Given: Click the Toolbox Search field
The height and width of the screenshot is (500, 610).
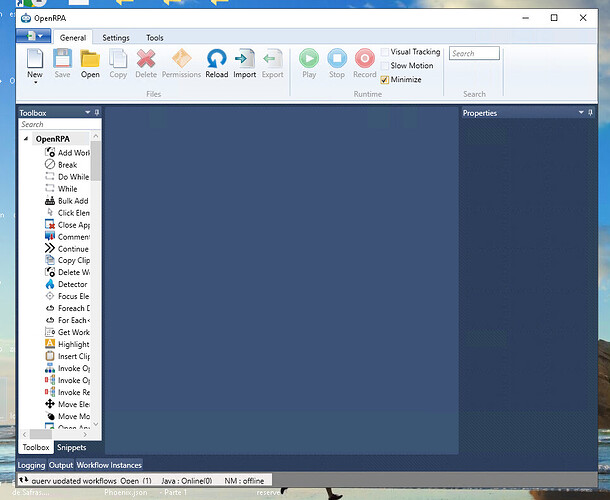Looking at the screenshot, I should pyautogui.click(x=60, y=125).
